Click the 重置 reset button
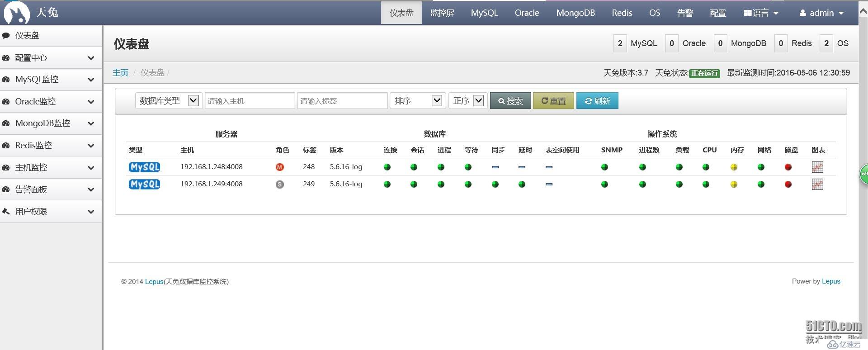This screenshot has height=350, width=868. coord(553,101)
